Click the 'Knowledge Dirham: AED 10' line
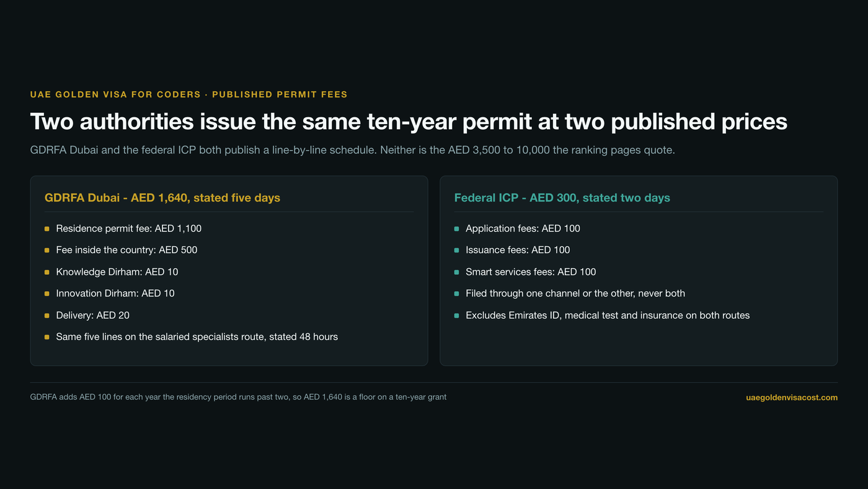Screen dimensions: 868x489 coord(117,272)
